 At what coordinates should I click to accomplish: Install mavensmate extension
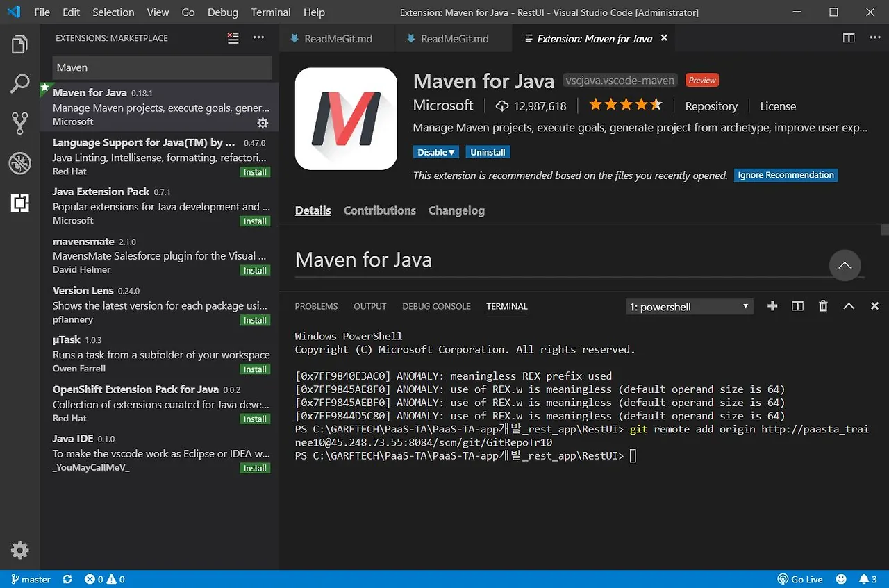(255, 271)
